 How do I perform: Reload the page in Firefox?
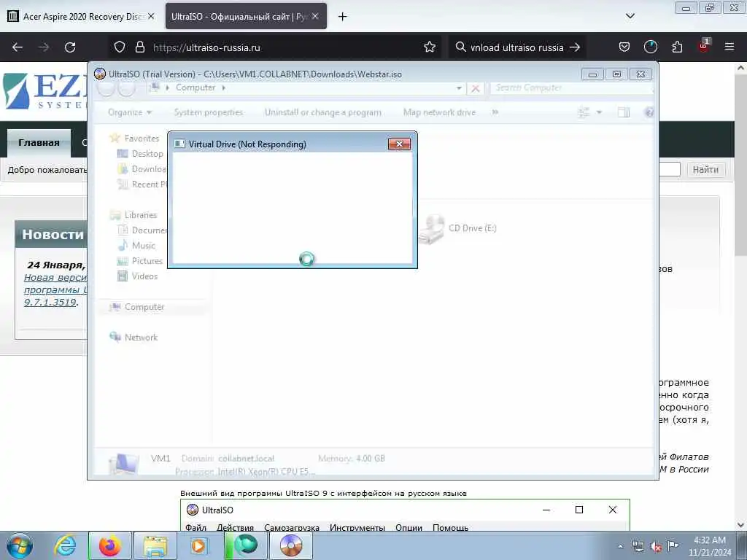70,47
